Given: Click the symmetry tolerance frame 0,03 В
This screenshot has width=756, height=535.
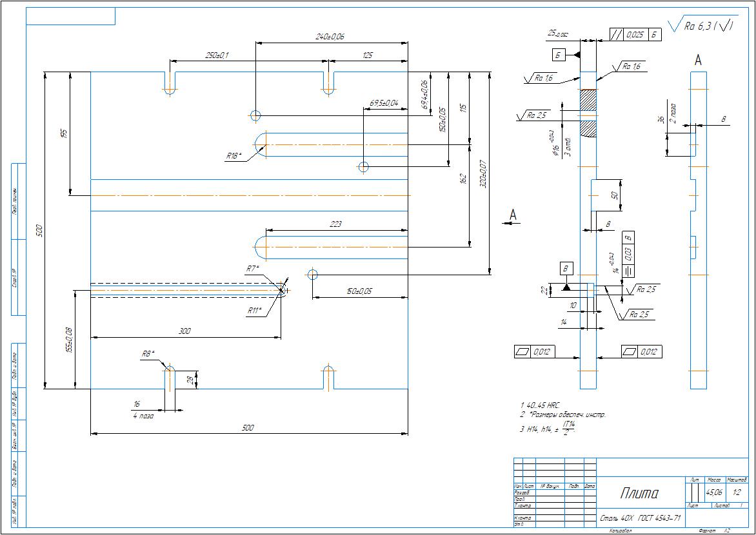Looking at the screenshot, I should coord(629,253).
